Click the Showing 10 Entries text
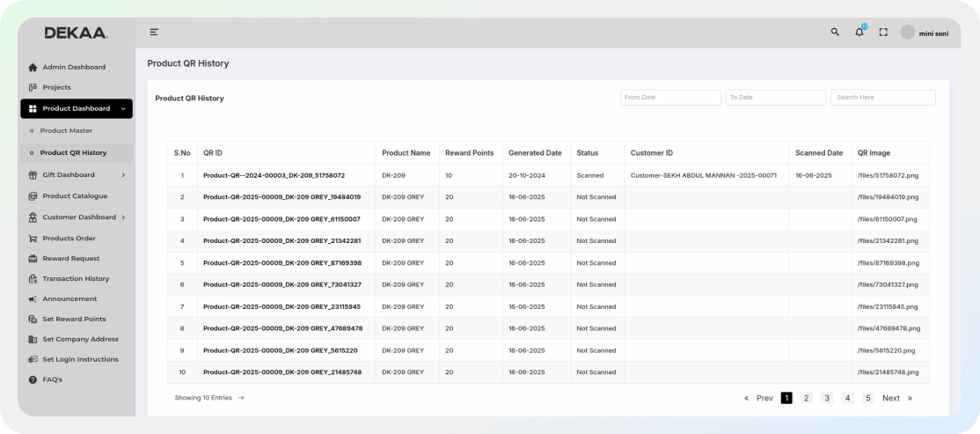The height and width of the screenshot is (434, 980). point(203,398)
